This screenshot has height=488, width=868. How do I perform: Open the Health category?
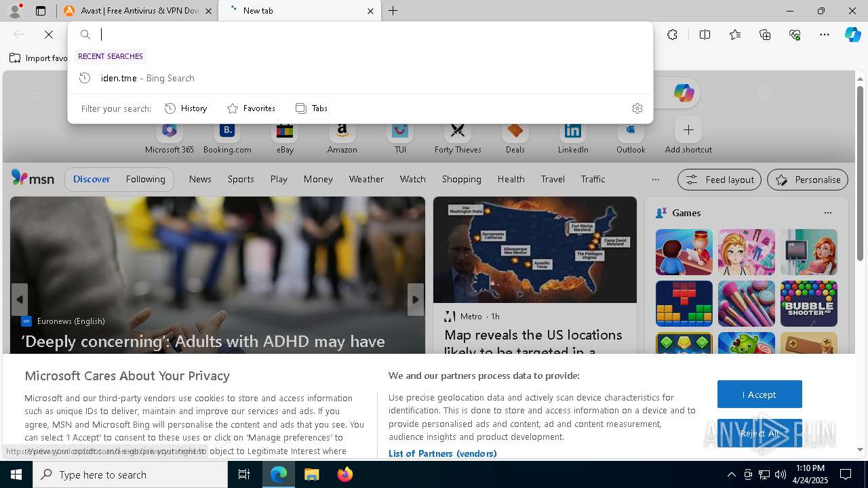click(x=511, y=179)
